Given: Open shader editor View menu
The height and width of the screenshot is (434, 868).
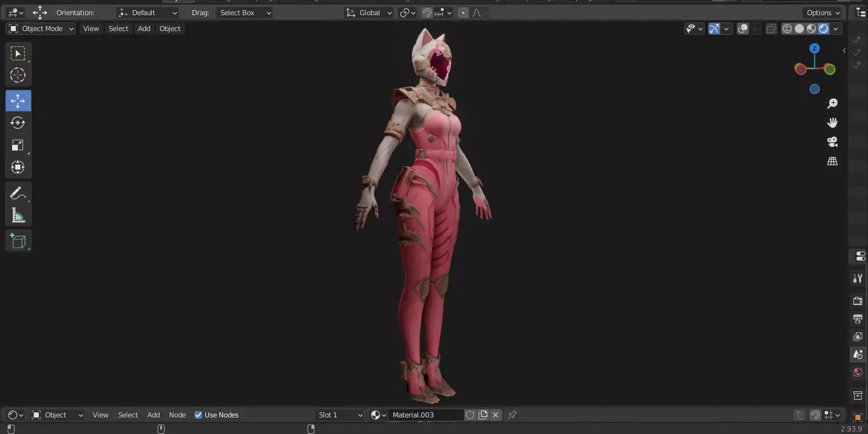Looking at the screenshot, I should (100, 415).
